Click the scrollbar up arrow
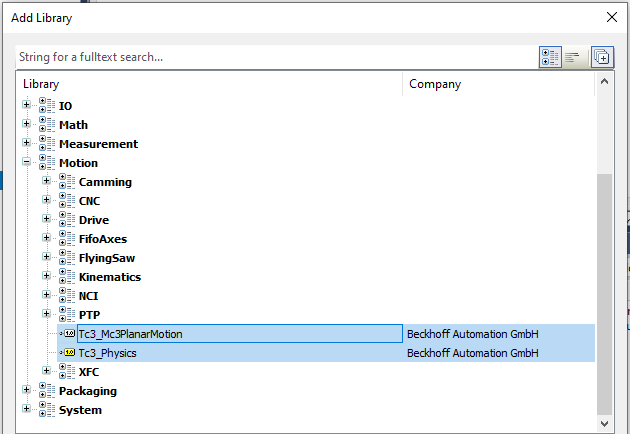The height and width of the screenshot is (434, 630). click(x=604, y=82)
